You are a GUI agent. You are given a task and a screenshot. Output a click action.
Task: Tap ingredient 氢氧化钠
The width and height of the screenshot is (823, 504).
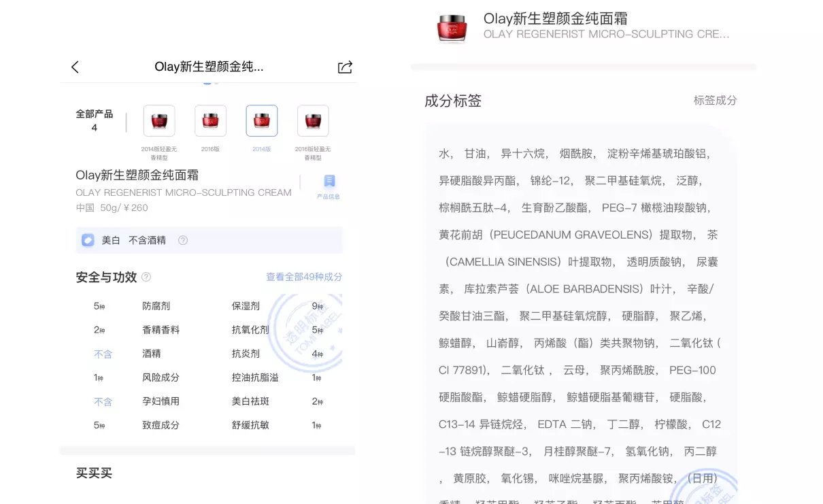(x=648, y=451)
